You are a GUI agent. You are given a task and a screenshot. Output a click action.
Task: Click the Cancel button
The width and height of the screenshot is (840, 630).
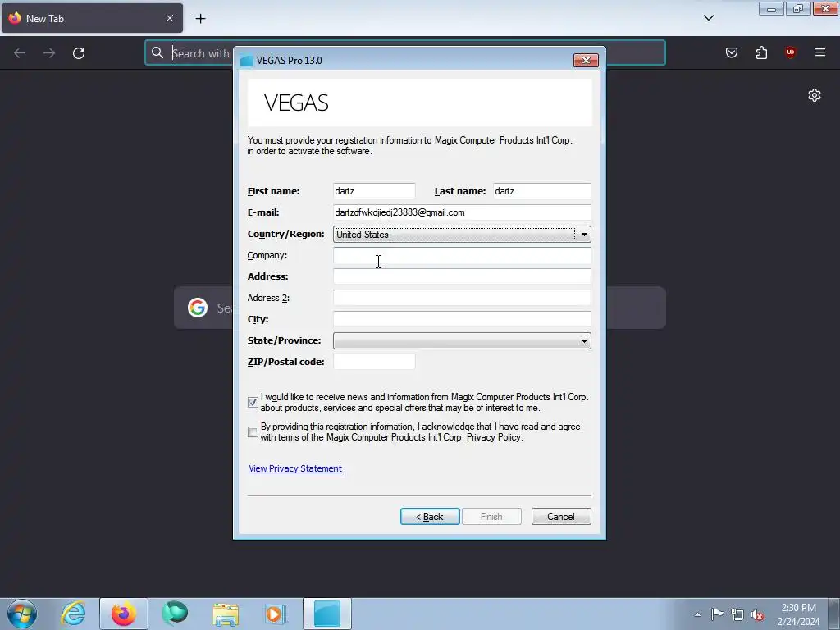[561, 517]
